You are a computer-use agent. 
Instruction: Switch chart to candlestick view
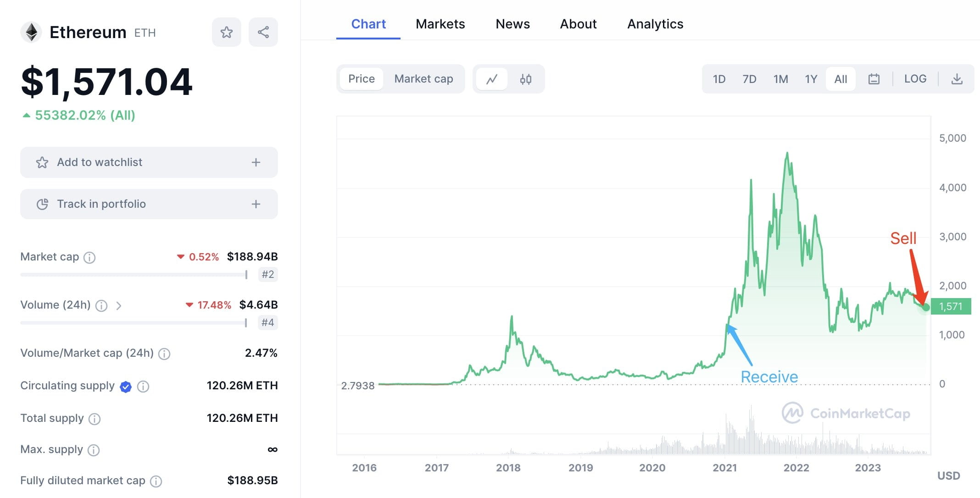(x=526, y=78)
